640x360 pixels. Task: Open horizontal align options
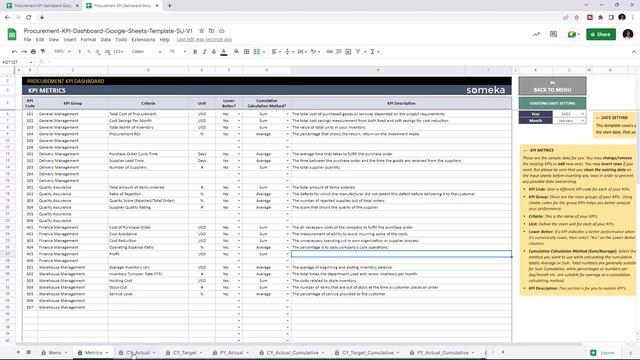pos(276,52)
